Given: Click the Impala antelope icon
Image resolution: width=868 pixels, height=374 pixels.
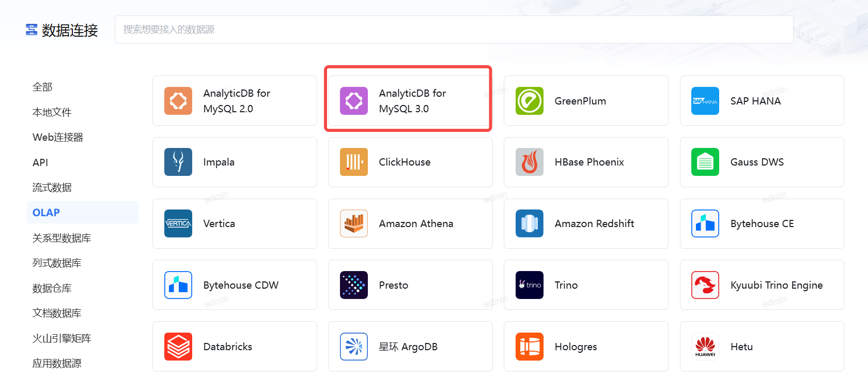Looking at the screenshot, I should 178,162.
